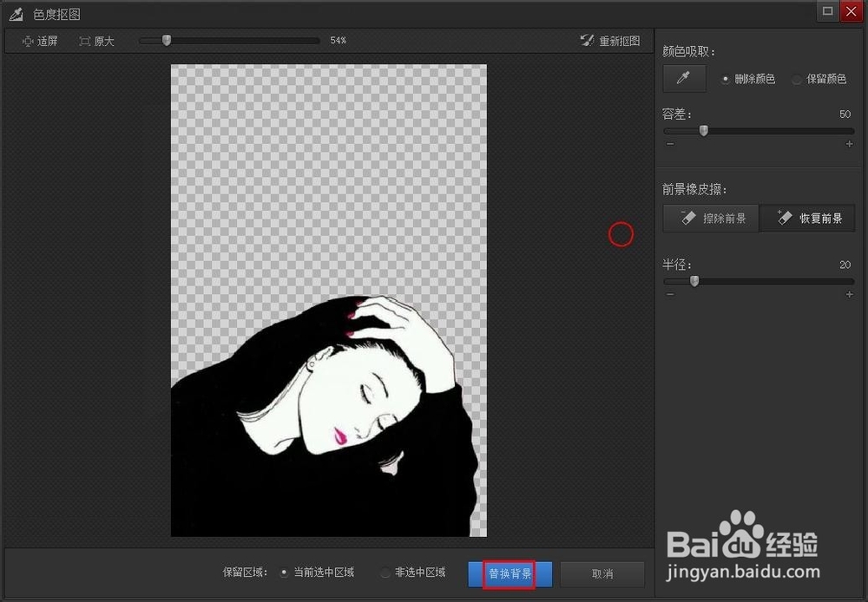The width and height of the screenshot is (868, 602).
Task: Select the 当前选中区域 radio option
Action: (284, 573)
